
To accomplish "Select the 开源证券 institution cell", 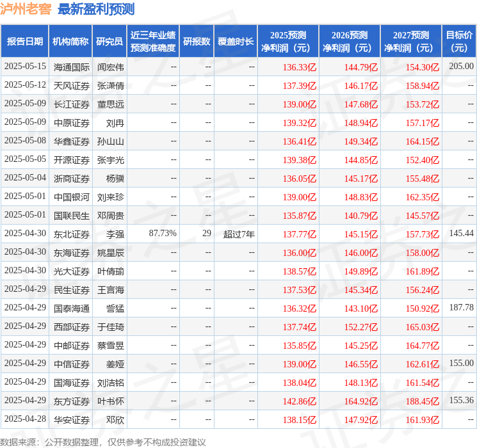I will click(72, 160).
